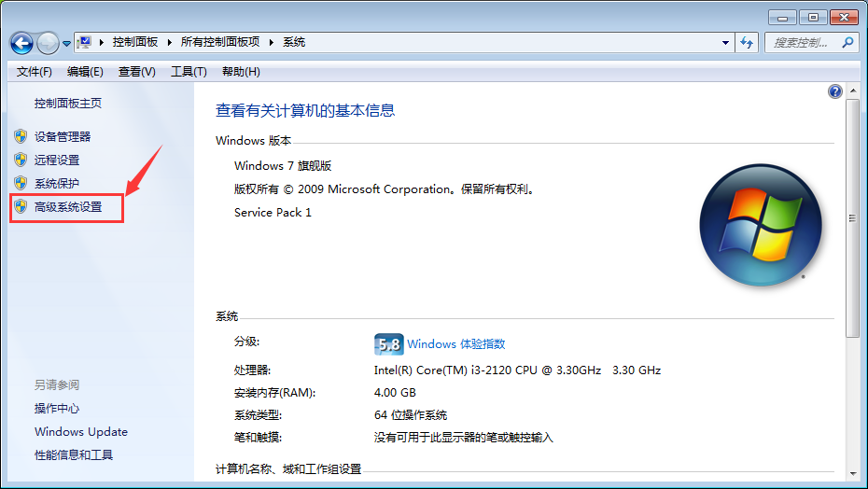The width and height of the screenshot is (868, 489).
Task: Expand the arrow before 控制面板 breadcrumb
Action: click(x=102, y=42)
